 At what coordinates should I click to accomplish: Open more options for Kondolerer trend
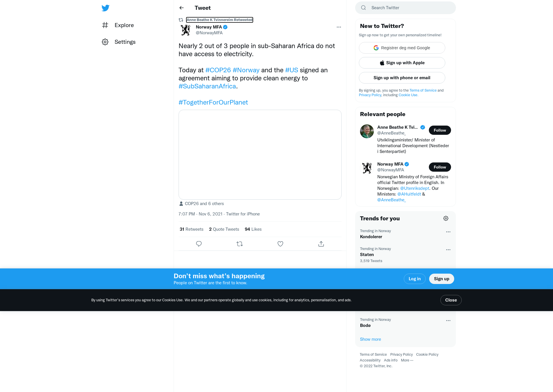[448, 232]
